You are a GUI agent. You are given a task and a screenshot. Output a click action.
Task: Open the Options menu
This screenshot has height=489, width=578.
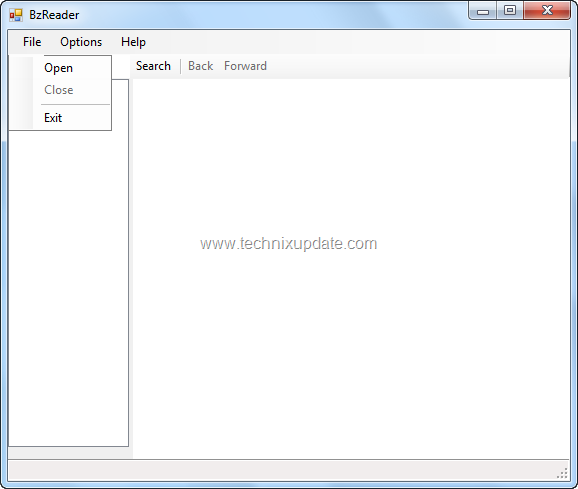[81, 42]
